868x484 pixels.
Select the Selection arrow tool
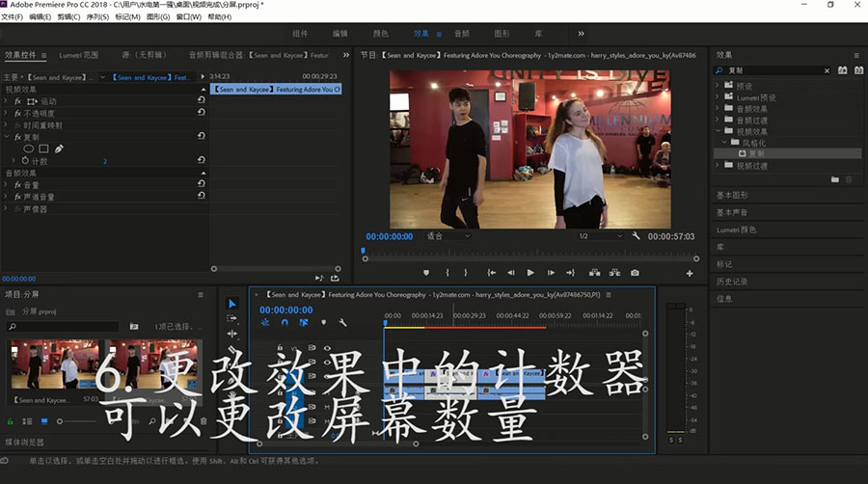pyautogui.click(x=232, y=304)
